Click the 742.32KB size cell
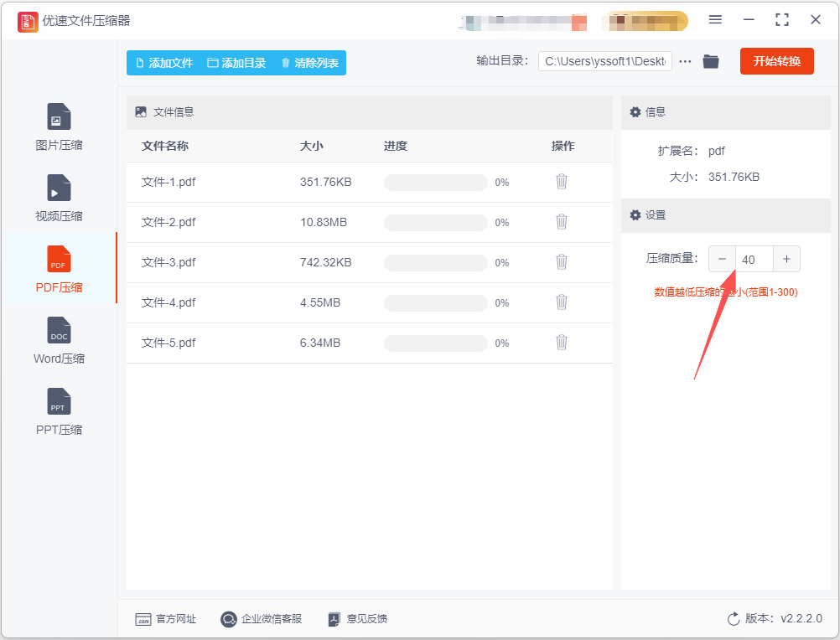 coord(326,262)
